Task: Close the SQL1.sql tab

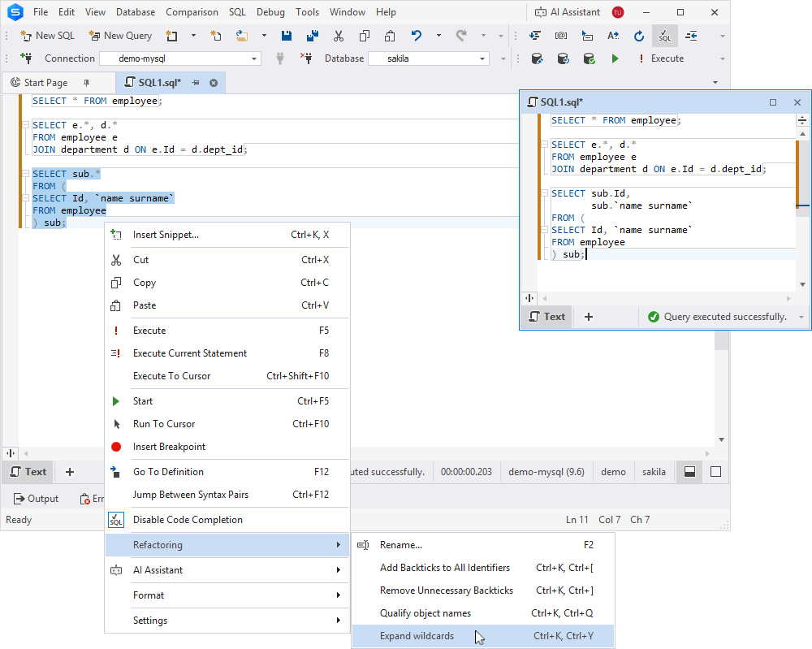Action: (x=214, y=83)
